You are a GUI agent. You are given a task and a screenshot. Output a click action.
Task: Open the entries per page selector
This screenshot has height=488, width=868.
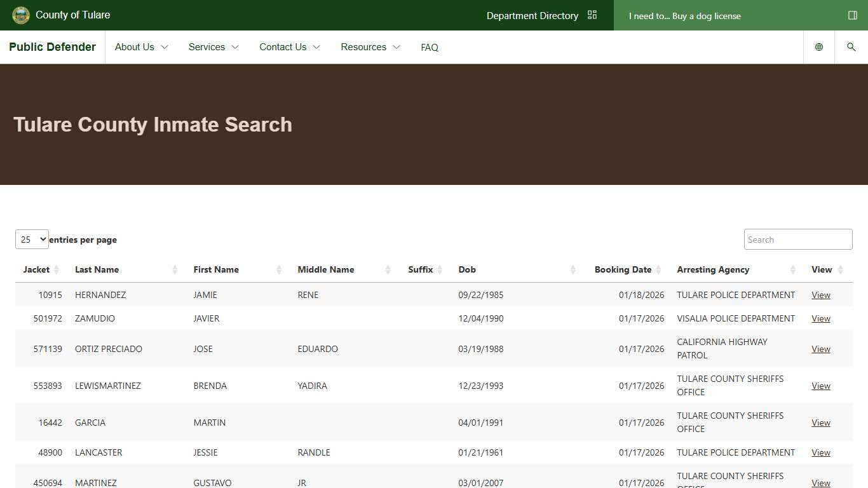tap(31, 240)
